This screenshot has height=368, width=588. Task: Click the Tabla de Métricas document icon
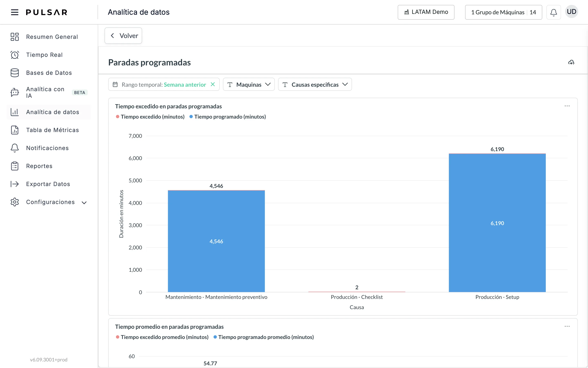coord(14,130)
